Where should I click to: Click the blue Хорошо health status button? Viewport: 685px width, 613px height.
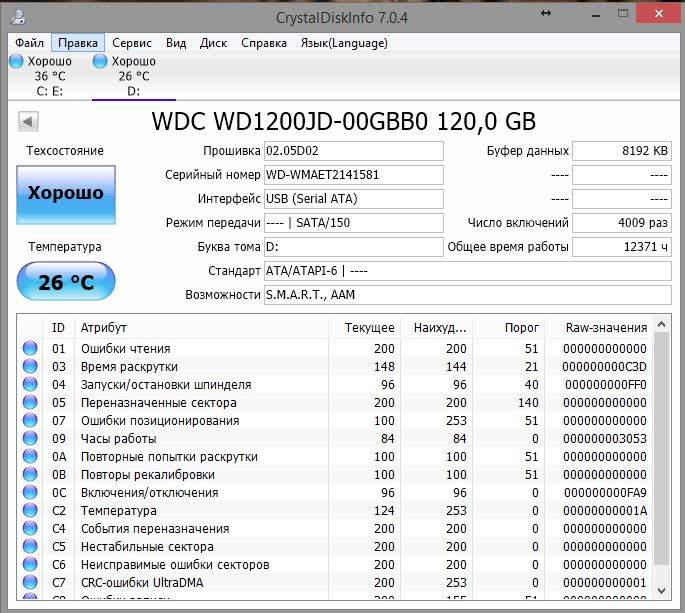pyautogui.click(x=66, y=194)
